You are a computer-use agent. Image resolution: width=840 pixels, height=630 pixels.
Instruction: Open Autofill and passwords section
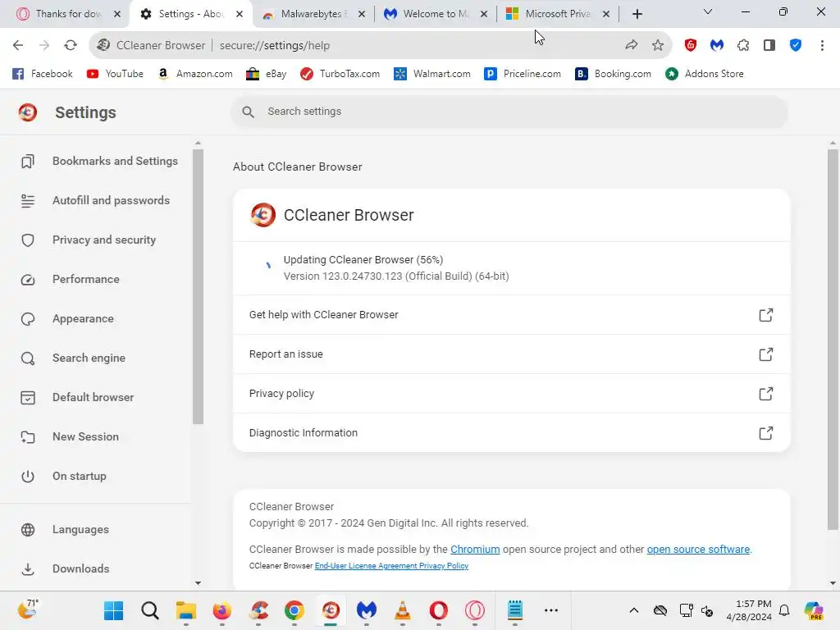(95, 200)
